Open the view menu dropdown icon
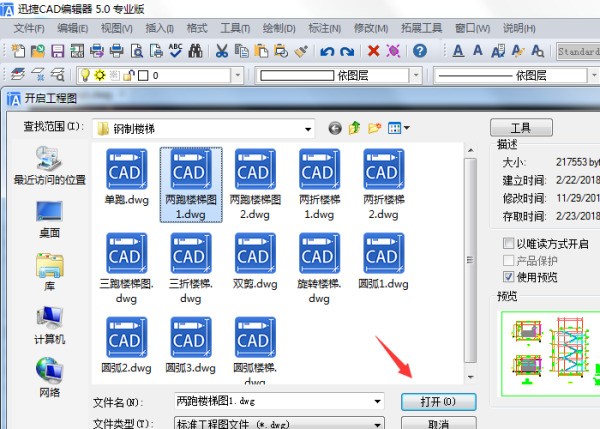 pos(398,128)
